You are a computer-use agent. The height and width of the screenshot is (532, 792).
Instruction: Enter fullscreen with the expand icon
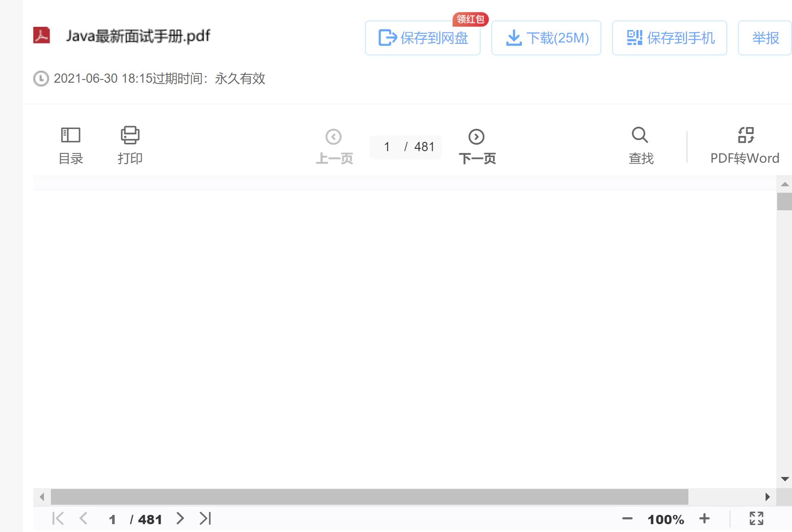coord(756,519)
